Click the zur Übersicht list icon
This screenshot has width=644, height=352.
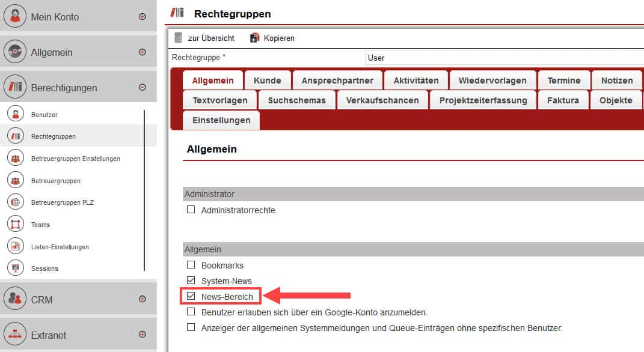(x=179, y=38)
